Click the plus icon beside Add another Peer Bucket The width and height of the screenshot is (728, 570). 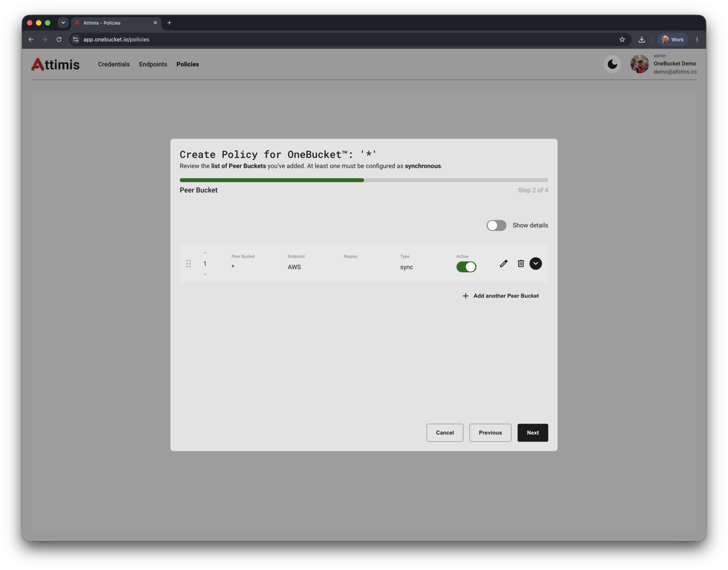click(x=465, y=296)
